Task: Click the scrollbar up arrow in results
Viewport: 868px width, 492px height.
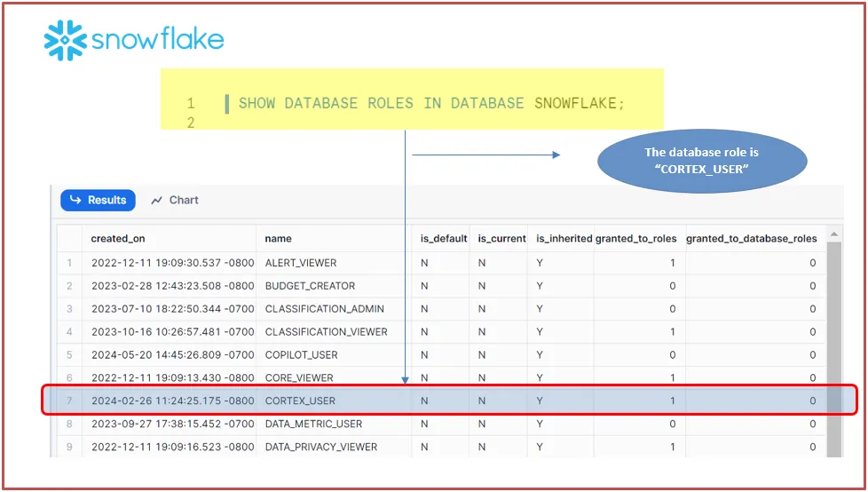Action: [834, 236]
